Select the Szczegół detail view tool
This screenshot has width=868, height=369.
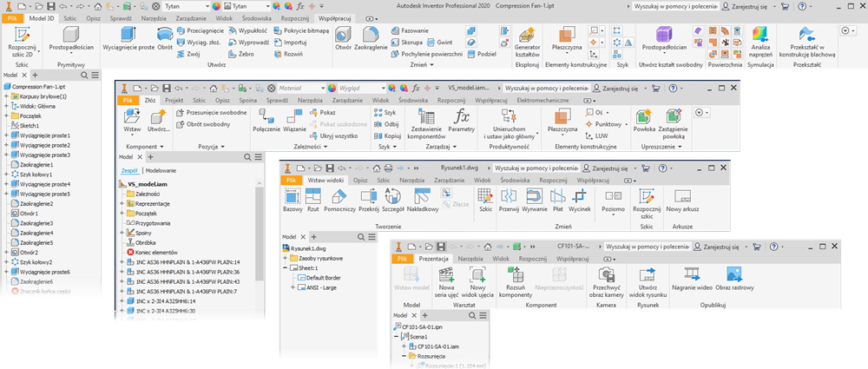point(392,200)
